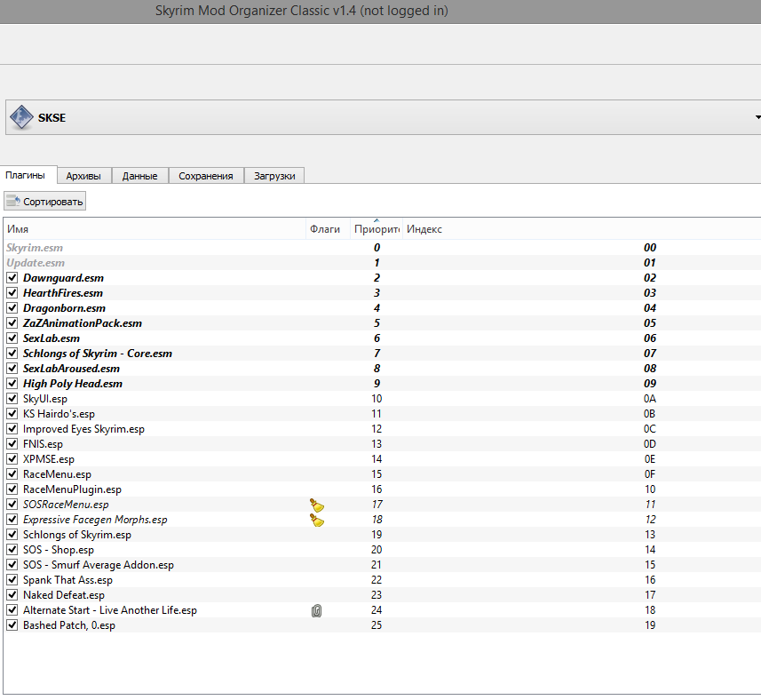Toggle the XPMSE.esp checkbox
Viewport: 761px width, 700px height.
(12, 458)
